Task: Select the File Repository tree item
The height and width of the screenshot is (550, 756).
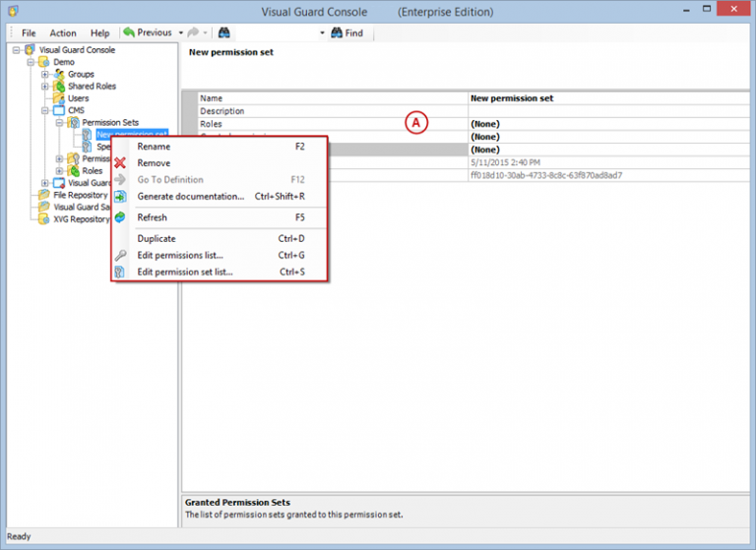Action: coord(81,195)
